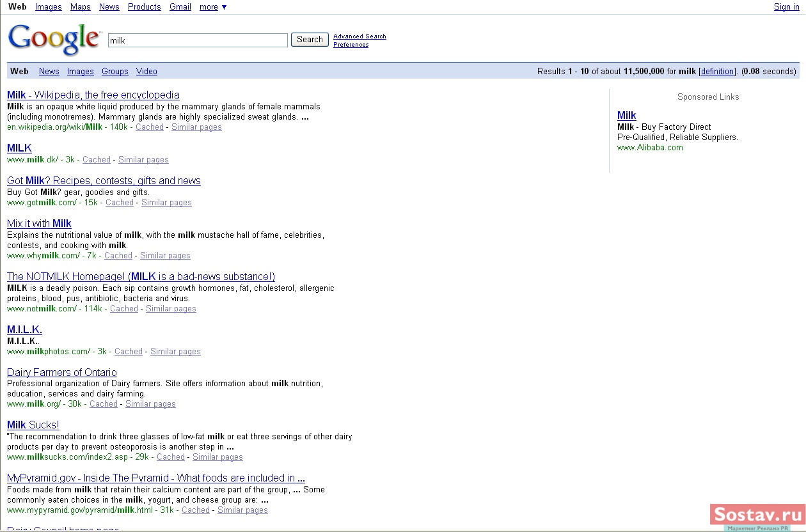
Task: Open 'Dairy Farmers of Ontario' result
Action: pos(62,373)
